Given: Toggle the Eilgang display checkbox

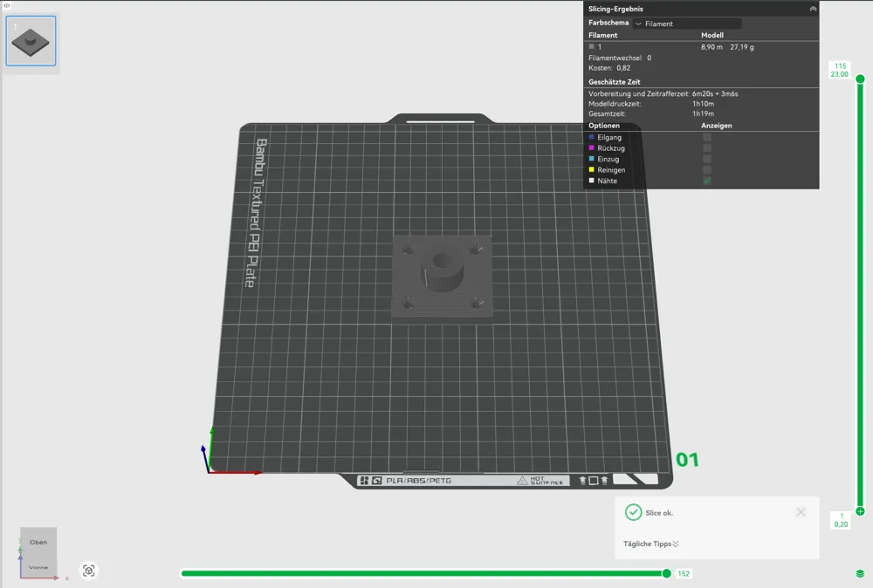Looking at the screenshot, I should [707, 138].
